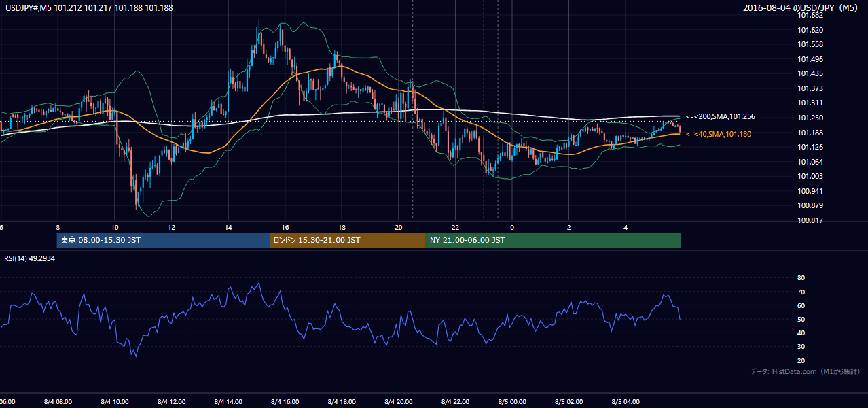
Task: Click the データ: HistData.com credit text
Action: click(x=806, y=371)
